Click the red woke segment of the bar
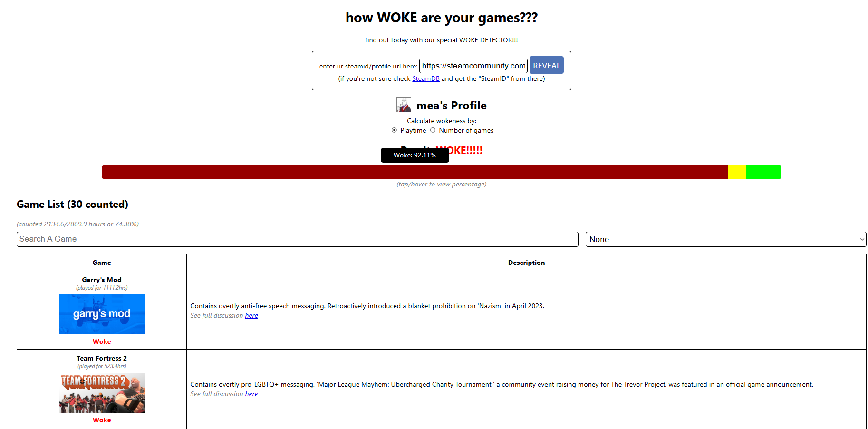 click(415, 172)
